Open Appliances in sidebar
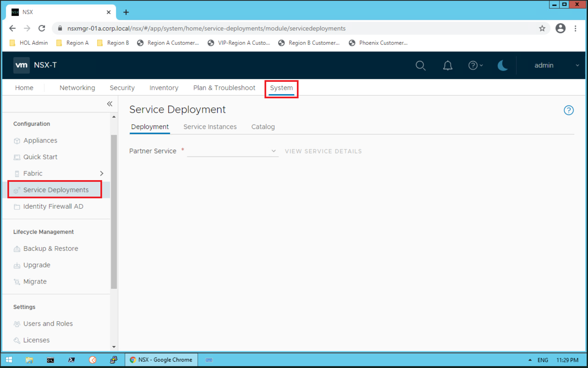 tap(40, 140)
